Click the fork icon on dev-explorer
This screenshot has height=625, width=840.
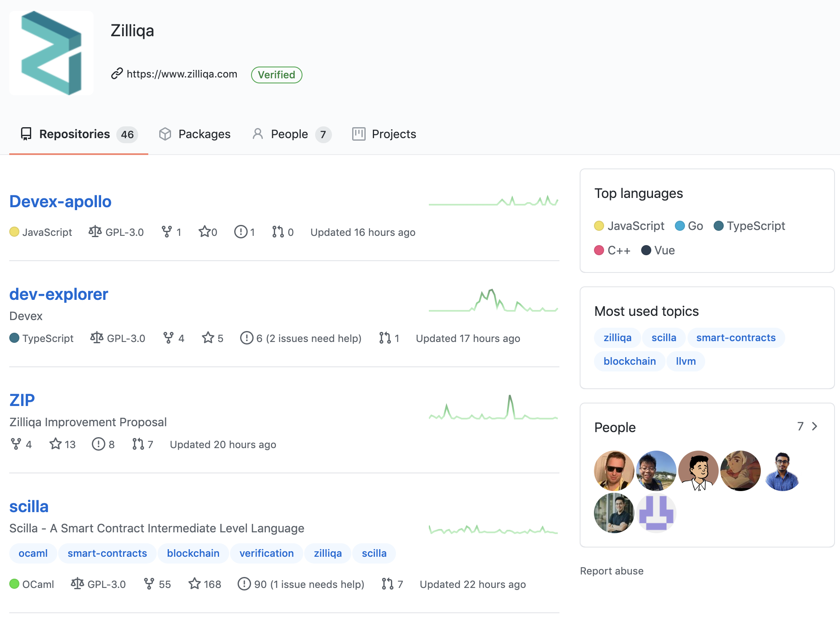[x=168, y=338]
